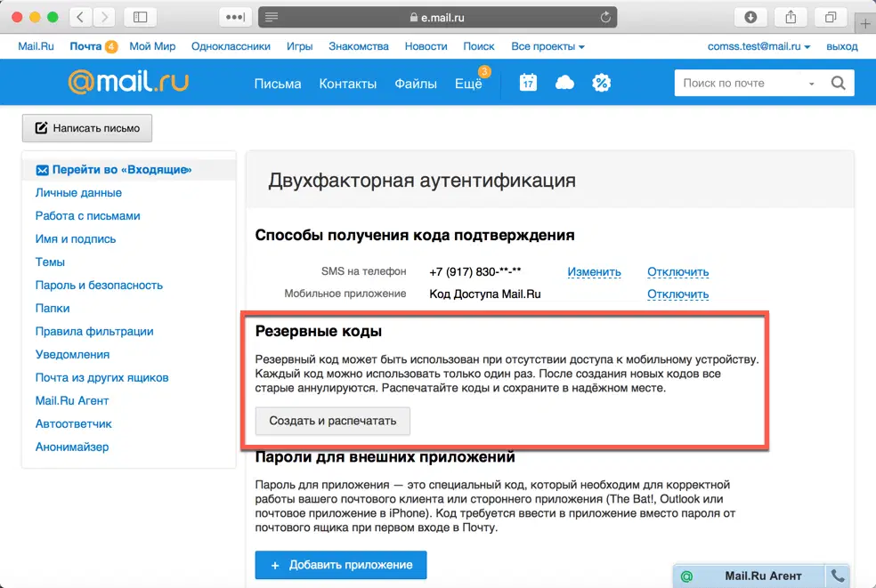Image resolution: width=876 pixels, height=588 pixels.
Task: Open the cloud icon in blue header
Action: (x=564, y=84)
